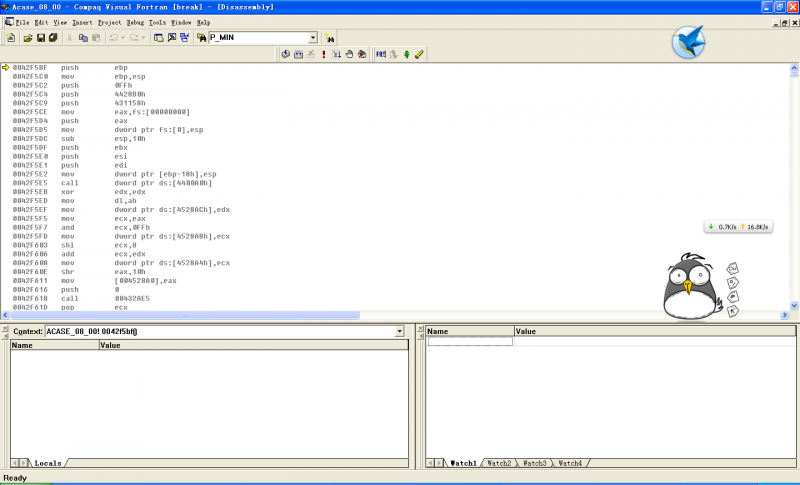This screenshot has height=485, width=800.
Task: Click the blue Fortran icon in build minibar
Action: (x=381, y=54)
